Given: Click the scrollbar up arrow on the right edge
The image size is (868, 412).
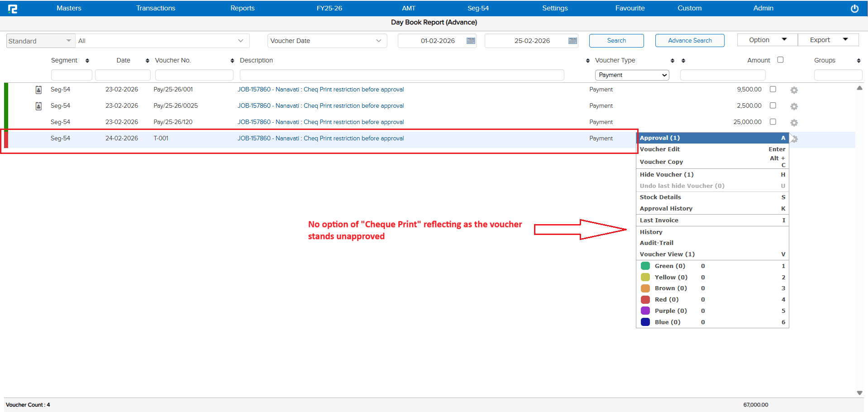Looking at the screenshot, I should coord(859,88).
